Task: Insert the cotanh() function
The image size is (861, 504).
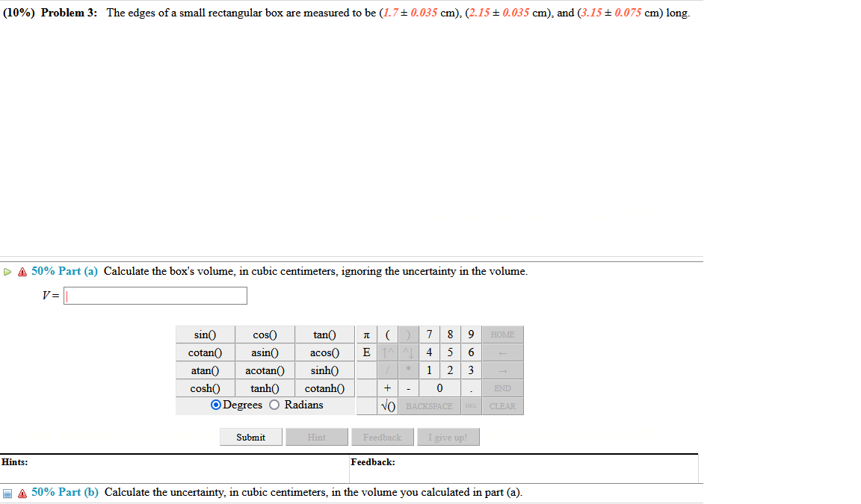Action: tap(324, 388)
